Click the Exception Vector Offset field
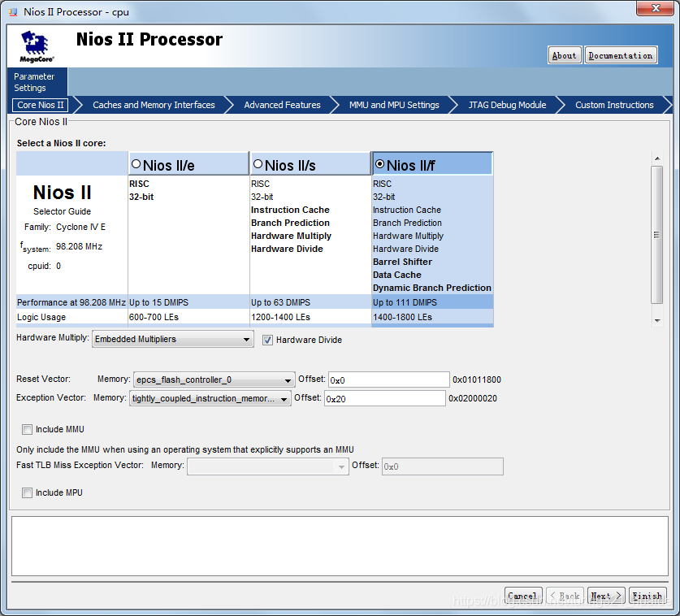 (x=384, y=399)
